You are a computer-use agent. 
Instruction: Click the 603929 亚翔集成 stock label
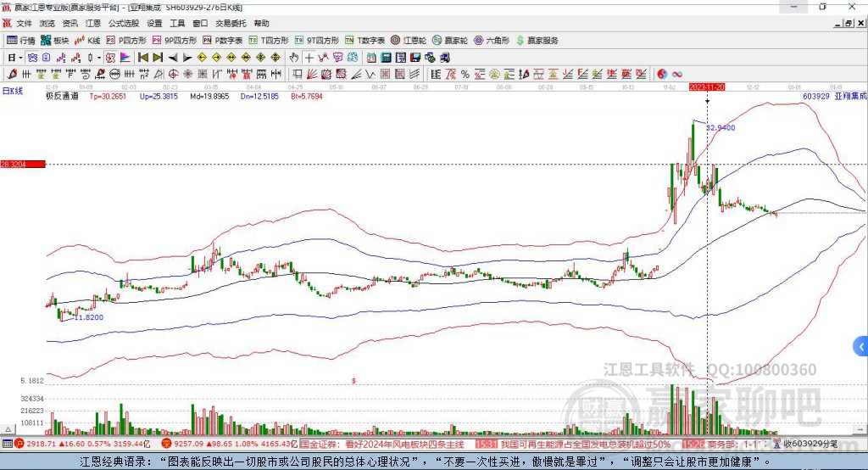(834, 97)
